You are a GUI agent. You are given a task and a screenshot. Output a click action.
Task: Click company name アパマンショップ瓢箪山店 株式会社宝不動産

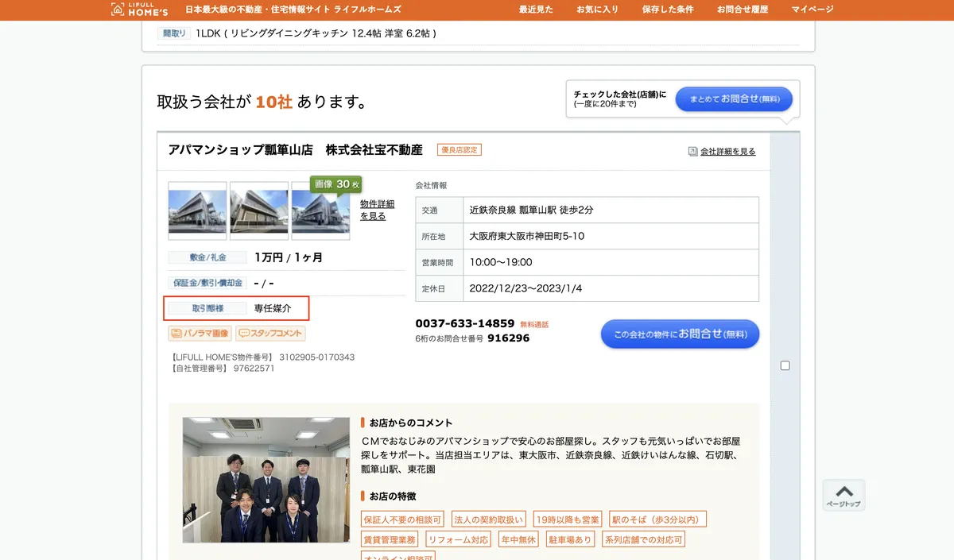click(297, 149)
